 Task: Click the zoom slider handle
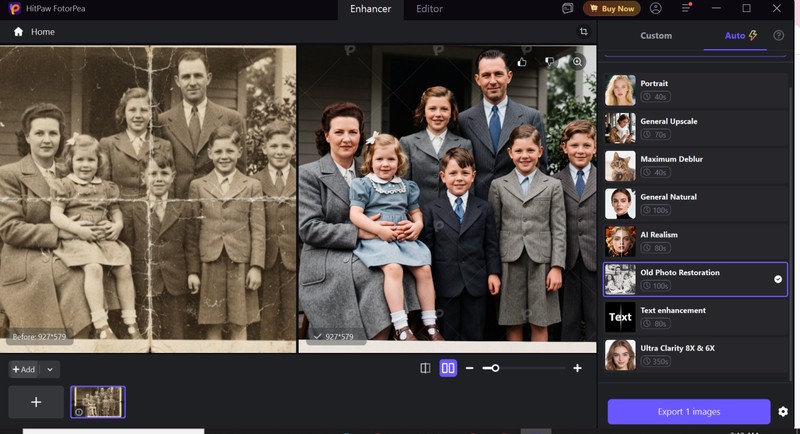[495, 368]
